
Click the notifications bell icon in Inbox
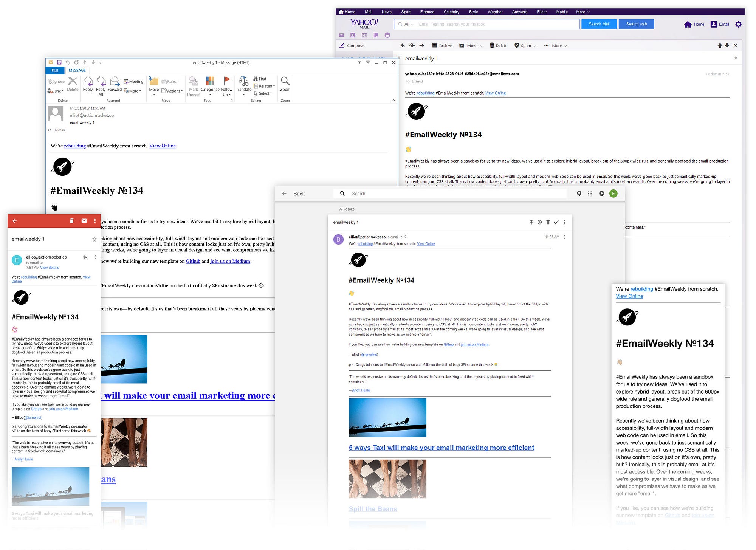(602, 194)
